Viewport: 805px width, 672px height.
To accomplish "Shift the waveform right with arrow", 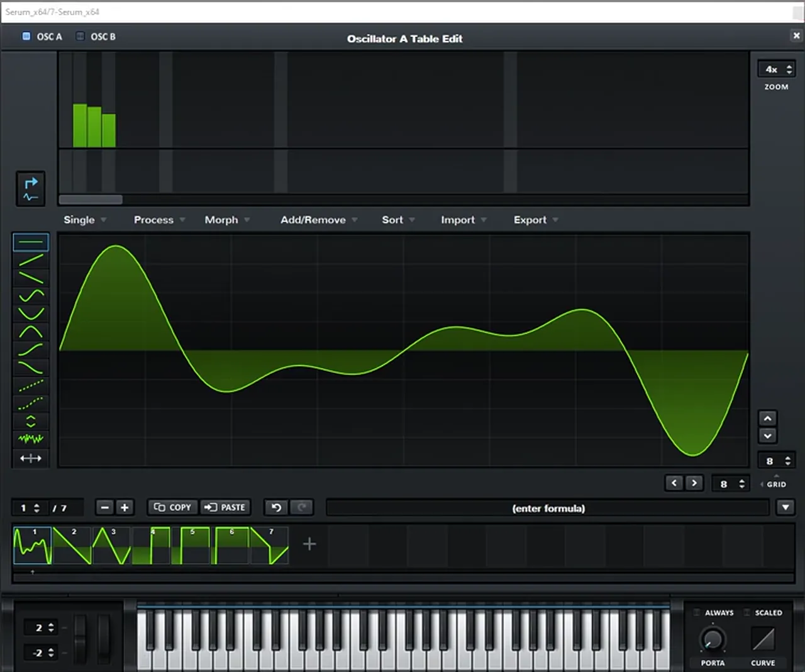I will click(x=694, y=483).
